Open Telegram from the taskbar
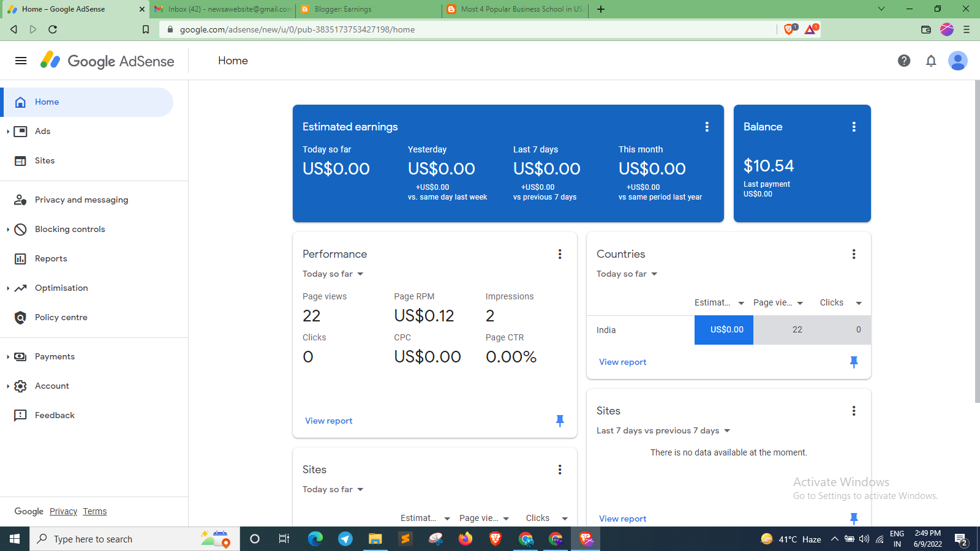 (345, 539)
